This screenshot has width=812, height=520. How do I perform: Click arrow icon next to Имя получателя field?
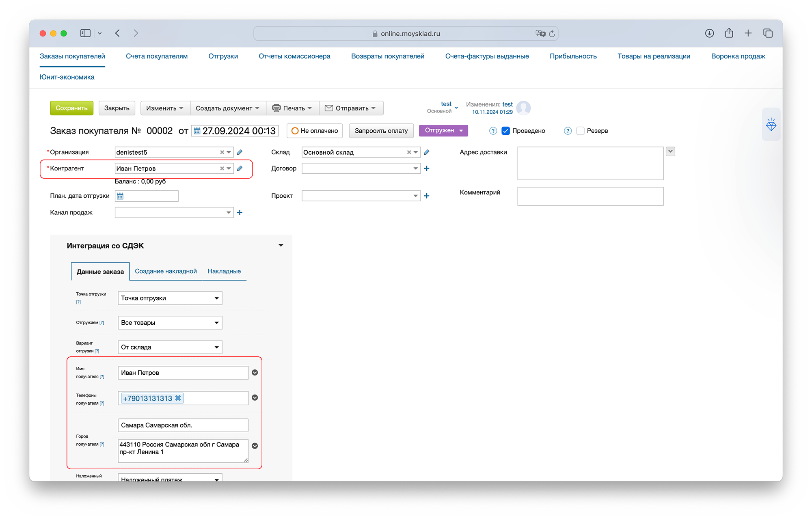pyautogui.click(x=255, y=373)
